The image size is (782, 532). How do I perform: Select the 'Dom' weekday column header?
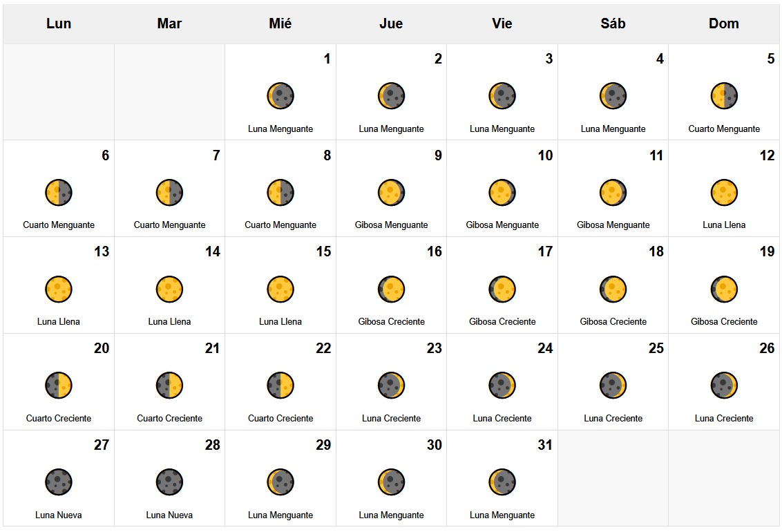[x=724, y=23]
